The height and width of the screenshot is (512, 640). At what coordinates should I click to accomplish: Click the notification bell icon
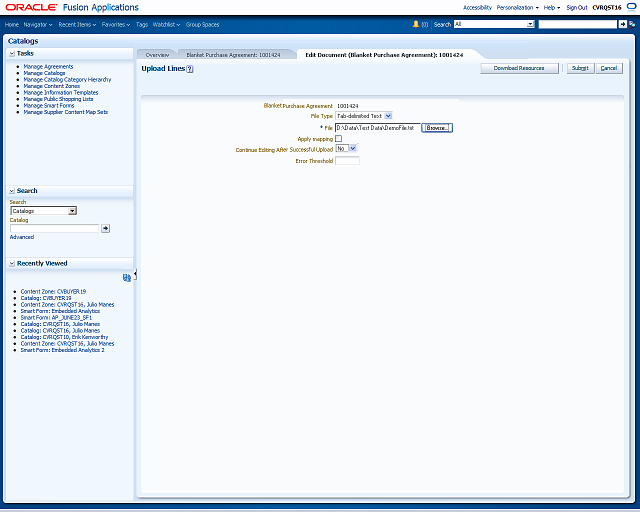pos(416,24)
